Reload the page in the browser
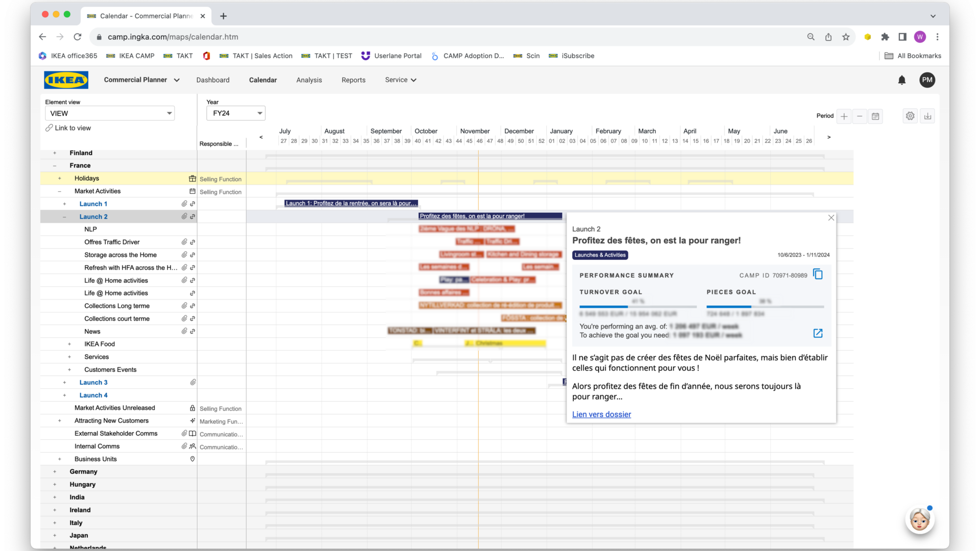The width and height of the screenshot is (980, 551). 78,37
